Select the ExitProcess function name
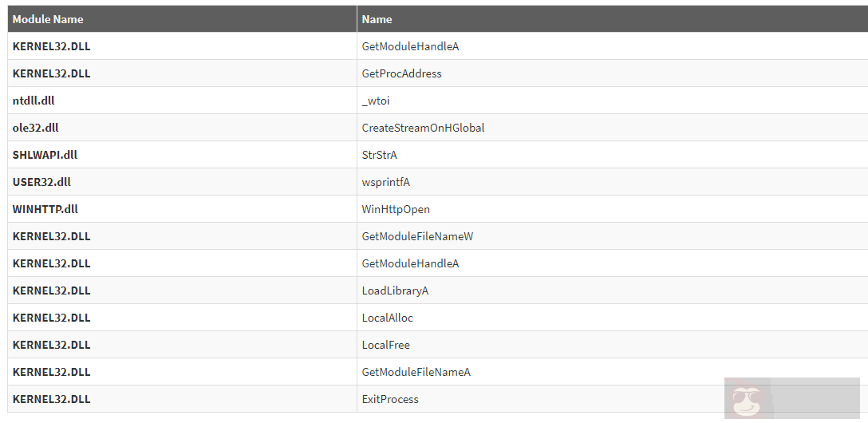Viewport: 868px width, 423px height. click(390, 399)
